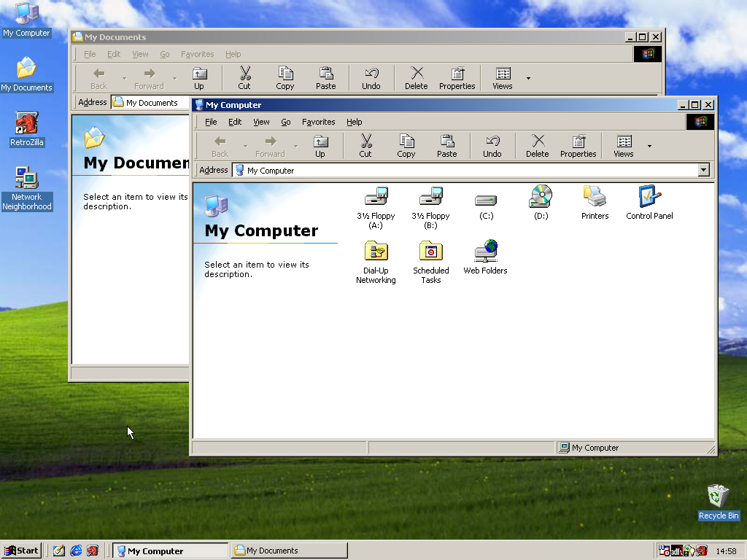
Task: Select the Printers folder icon
Action: coord(595,198)
